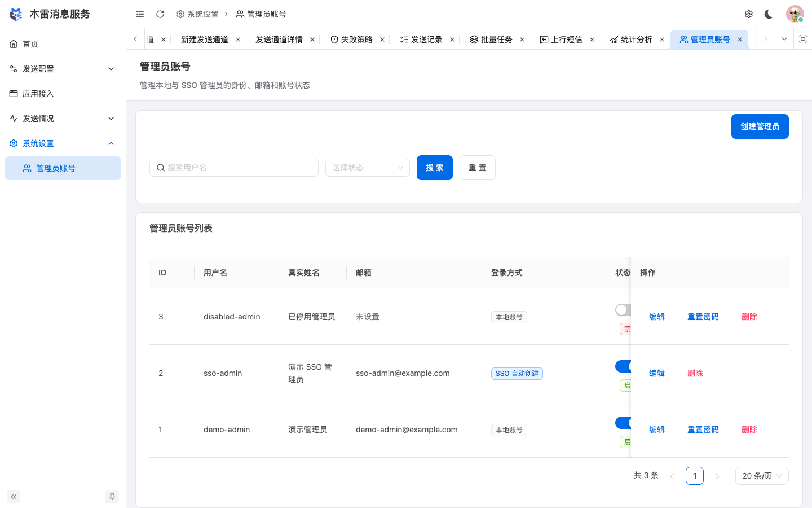This screenshot has height=508, width=812.
Task: Switch to dark mode moon icon
Action: pos(769,14)
